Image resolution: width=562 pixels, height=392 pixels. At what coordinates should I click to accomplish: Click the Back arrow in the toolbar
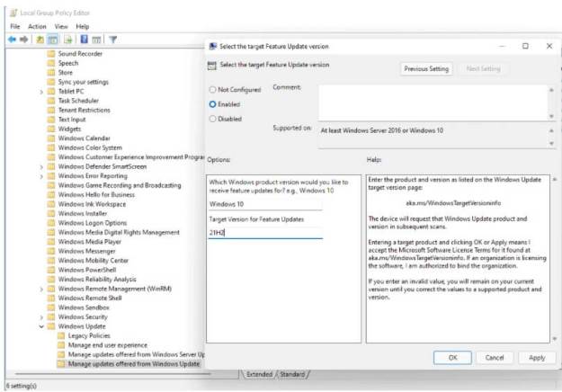tap(13, 40)
